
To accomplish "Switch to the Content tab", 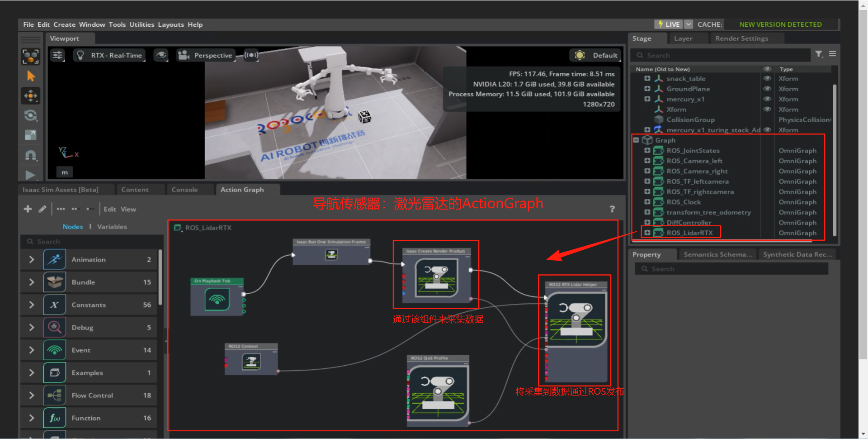I will [135, 190].
